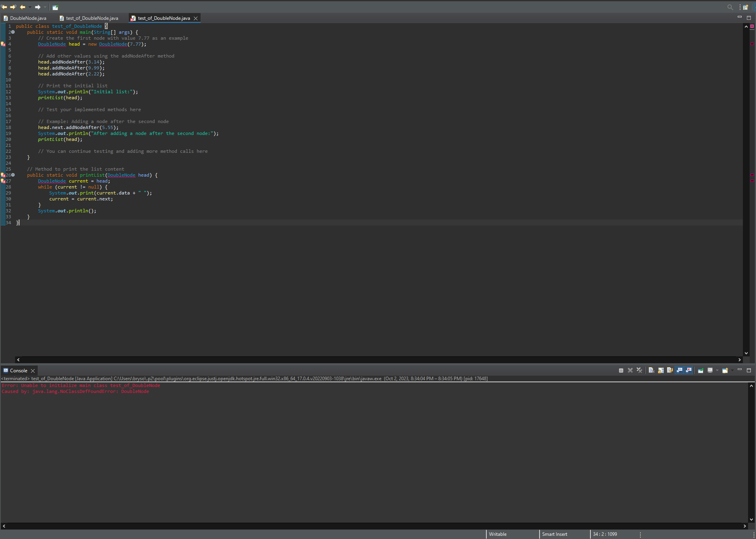The height and width of the screenshot is (539, 756).
Task: Maximize the editor area
Action: [x=749, y=17]
